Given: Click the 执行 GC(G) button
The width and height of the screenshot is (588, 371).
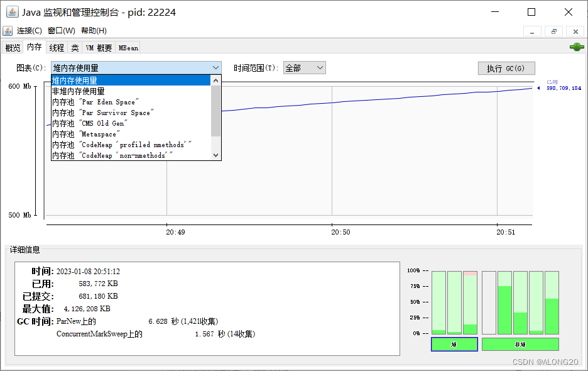Looking at the screenshot, I should click(x=506, y=69).
